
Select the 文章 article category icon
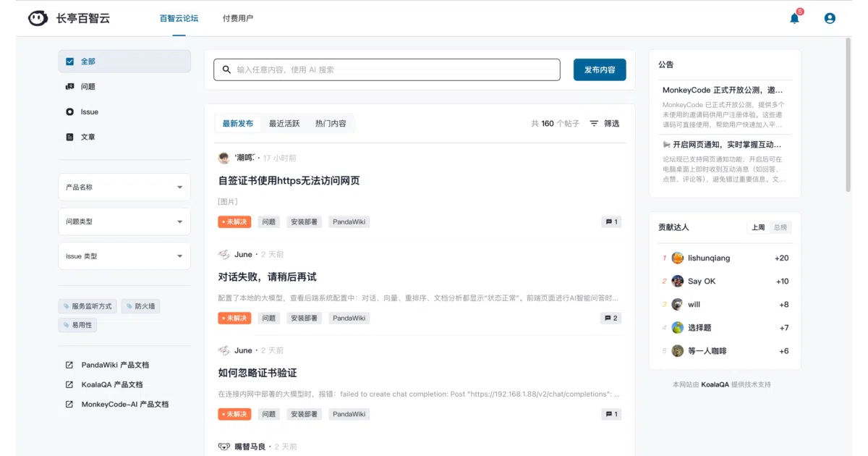[x=70, y=137]
